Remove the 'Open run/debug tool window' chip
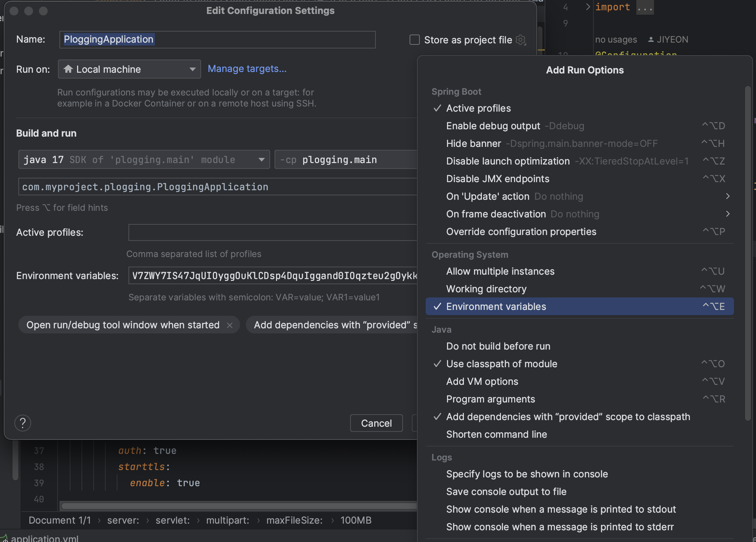 (230, 325)
